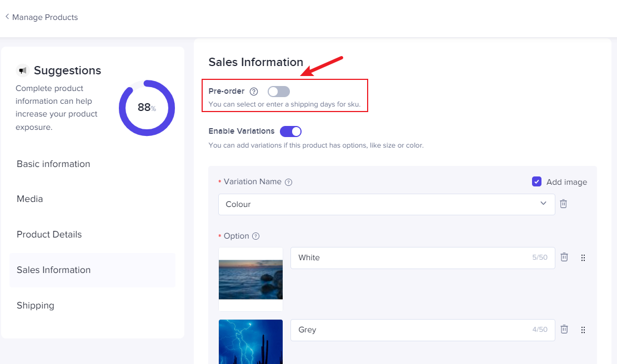Disable the Enable Variations toggle
617x364 pixels.
coord(290,131)
